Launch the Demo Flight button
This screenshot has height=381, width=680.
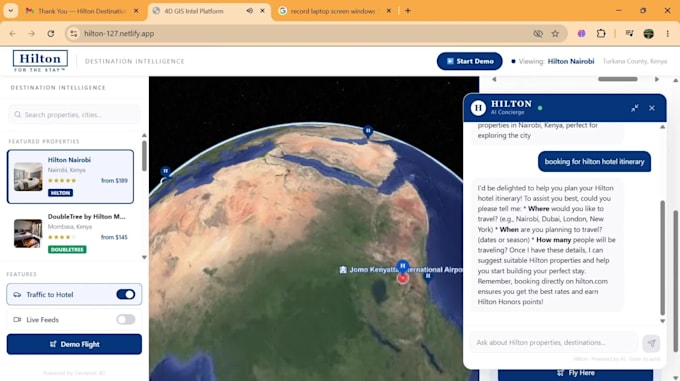[74, 344]
